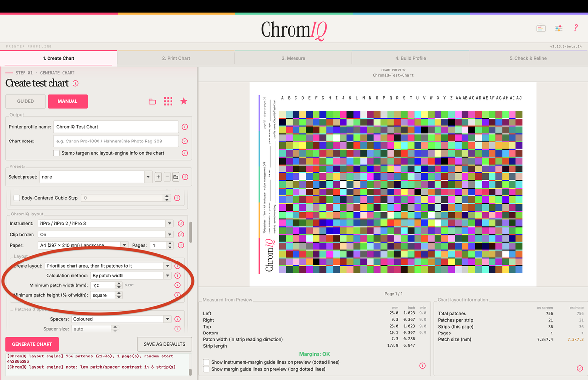Open info icon next to Create test chart

[x=75, y=83]
